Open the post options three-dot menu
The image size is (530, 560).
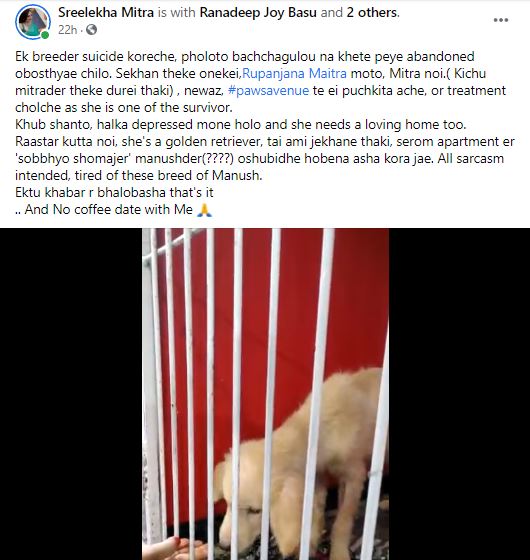(x=501, y=20)
